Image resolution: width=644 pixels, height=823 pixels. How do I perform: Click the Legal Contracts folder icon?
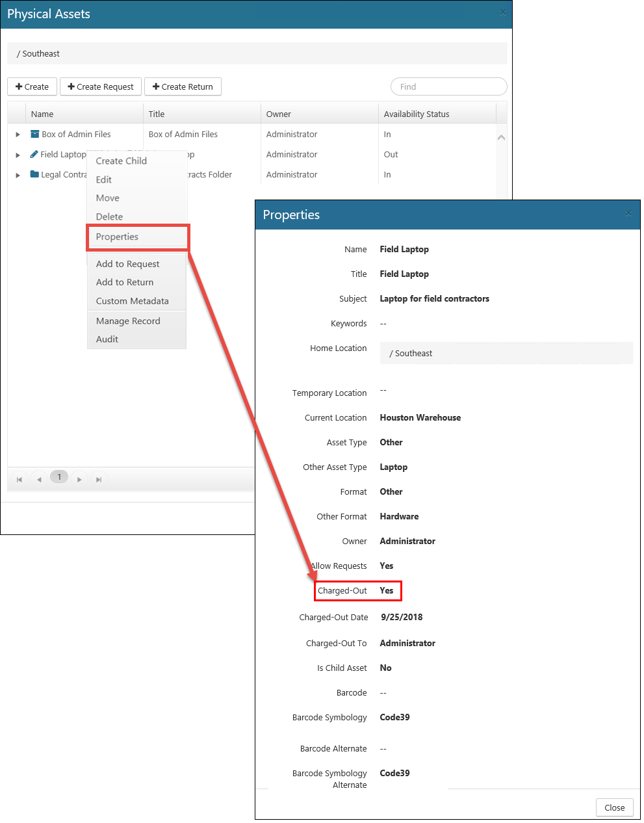coord(34,175)
